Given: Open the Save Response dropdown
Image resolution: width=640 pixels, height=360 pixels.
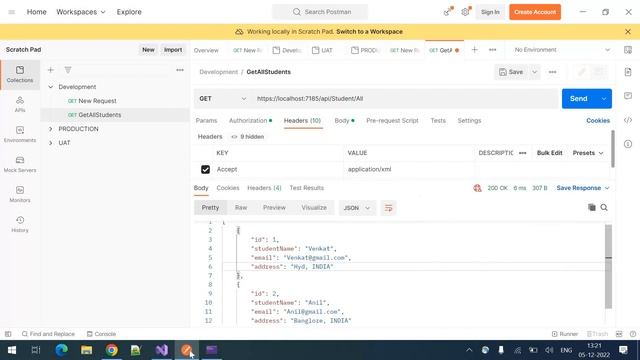Looking at the screenshot, I should pyautogui.click(x=583, y=188).
